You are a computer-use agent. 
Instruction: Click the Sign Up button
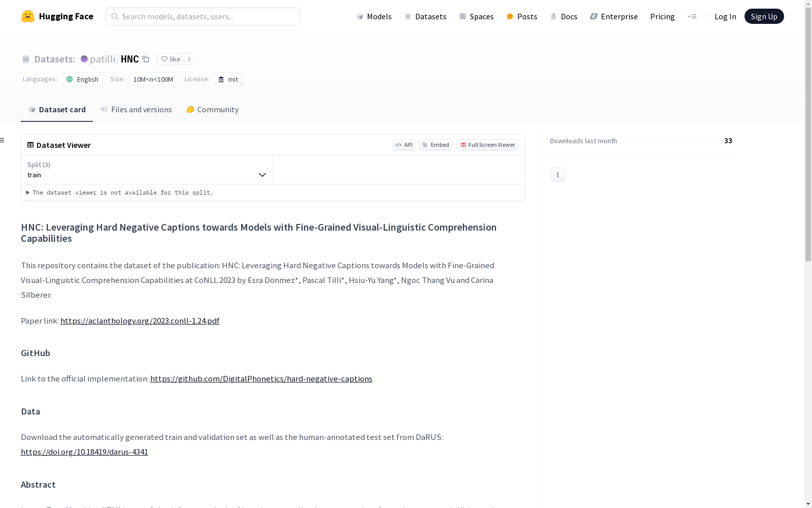tap(764, 16)
